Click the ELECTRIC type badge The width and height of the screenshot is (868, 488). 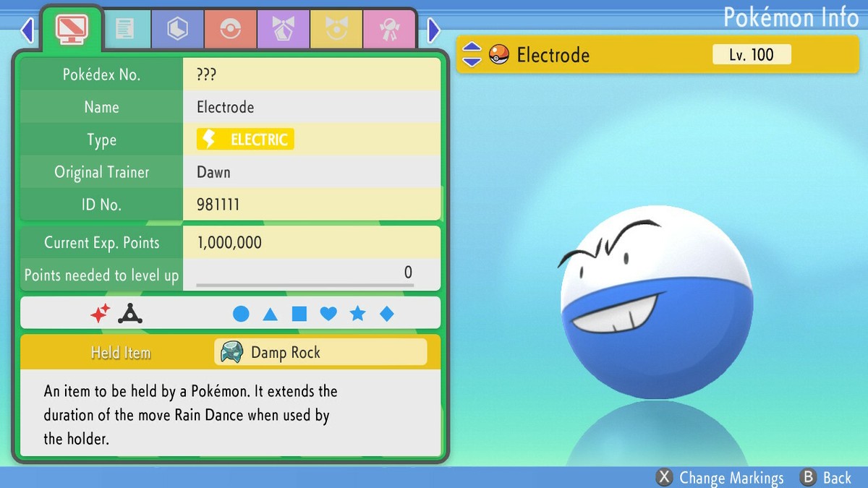(x=245, y=140)
